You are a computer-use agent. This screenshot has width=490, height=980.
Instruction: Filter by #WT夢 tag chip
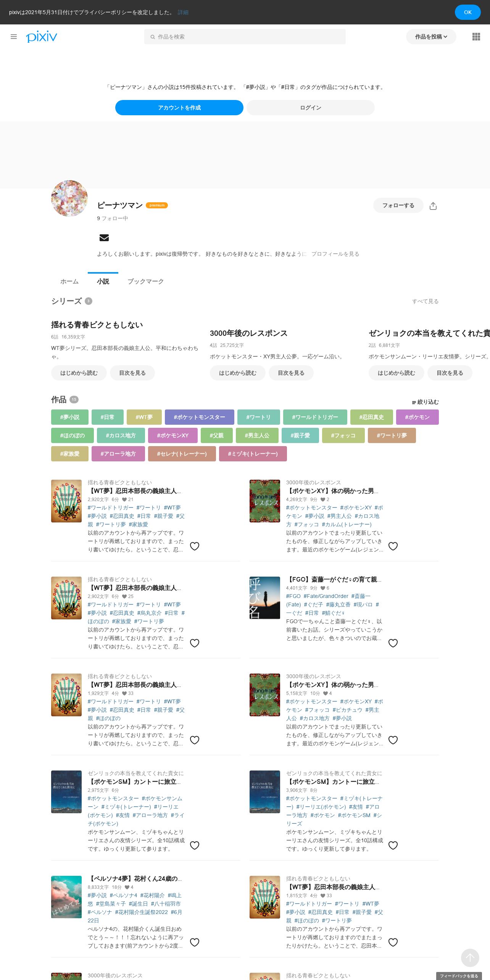point(144,417)
